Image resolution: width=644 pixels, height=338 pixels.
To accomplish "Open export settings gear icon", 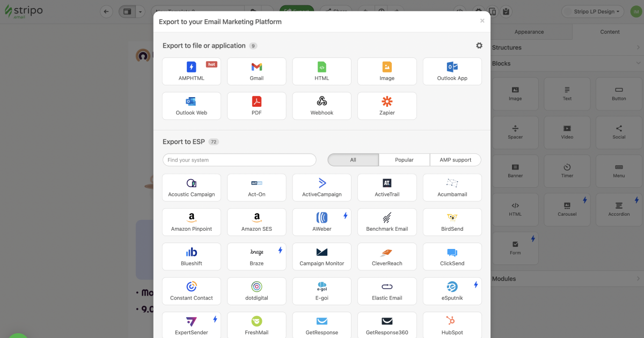I will click(479, 46).
